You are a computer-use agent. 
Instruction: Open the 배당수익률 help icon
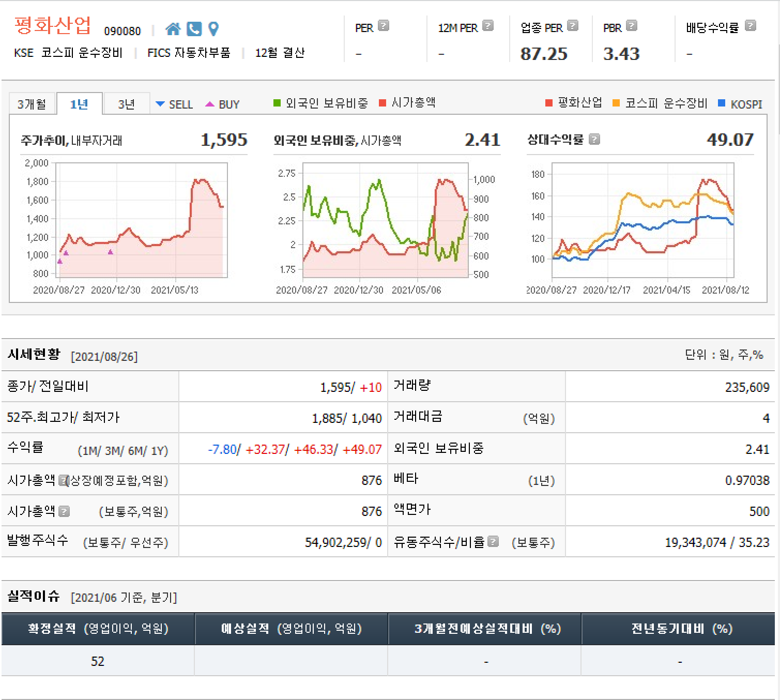750,25
